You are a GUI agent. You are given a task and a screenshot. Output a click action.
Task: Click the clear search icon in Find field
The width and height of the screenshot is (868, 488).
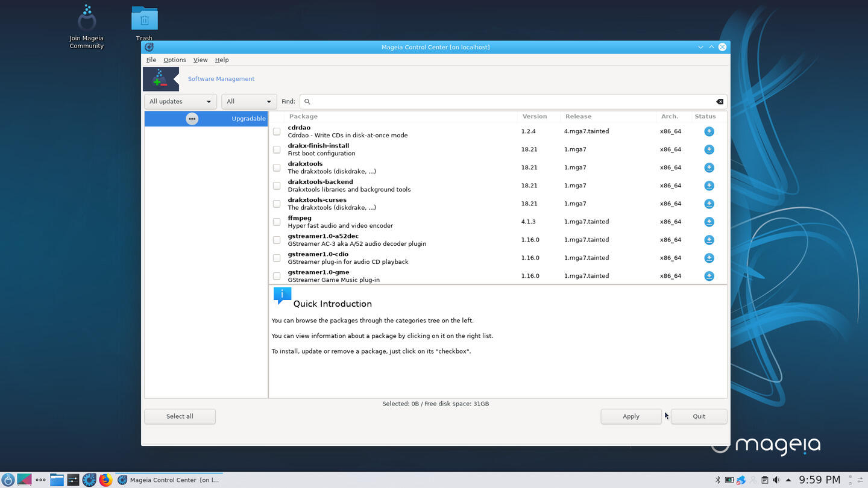[x=719, y=102]
